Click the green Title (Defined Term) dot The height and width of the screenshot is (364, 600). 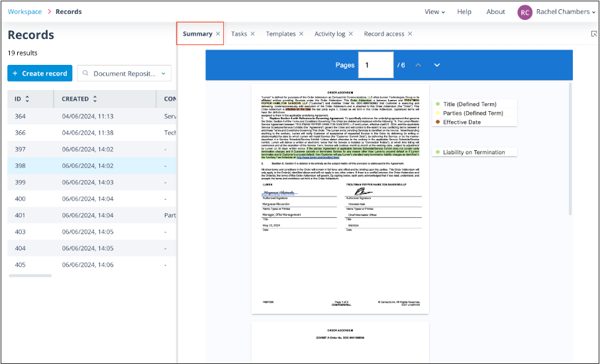438,104
